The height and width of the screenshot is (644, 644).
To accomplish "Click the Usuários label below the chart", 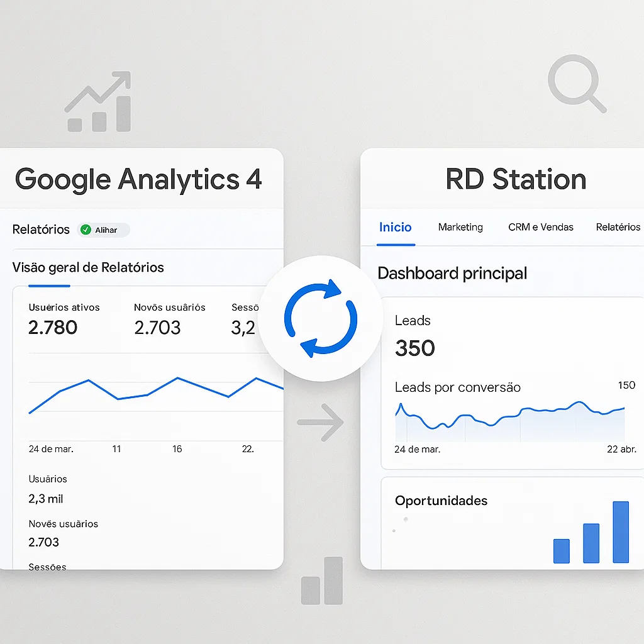I will (x=48, y=479).
